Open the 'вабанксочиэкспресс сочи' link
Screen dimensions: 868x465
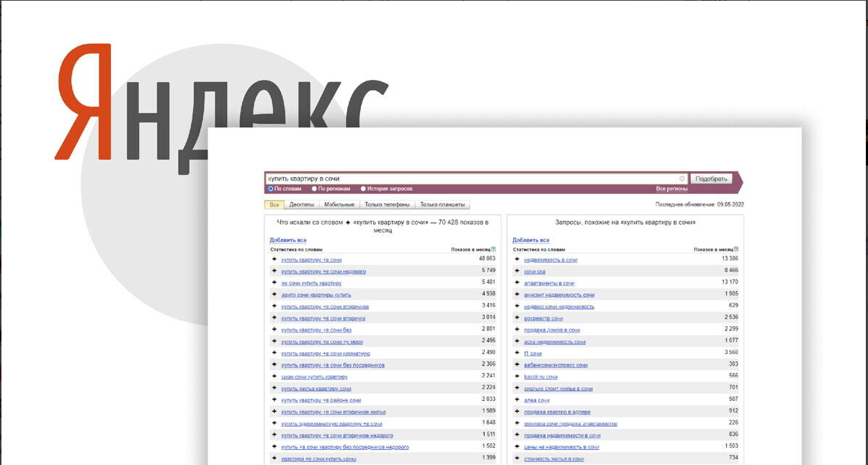(555, 365)
